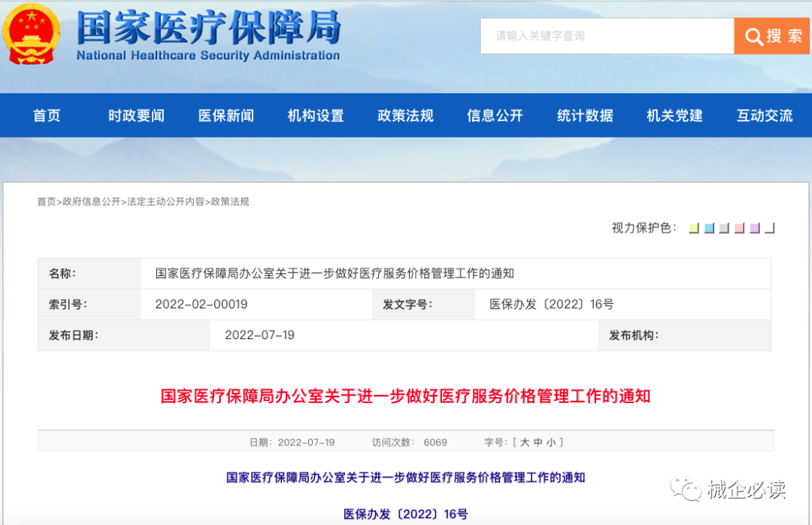Viewport: 812px width, 525px height.
Task: Click the visit count 6069
Action: 435,442
